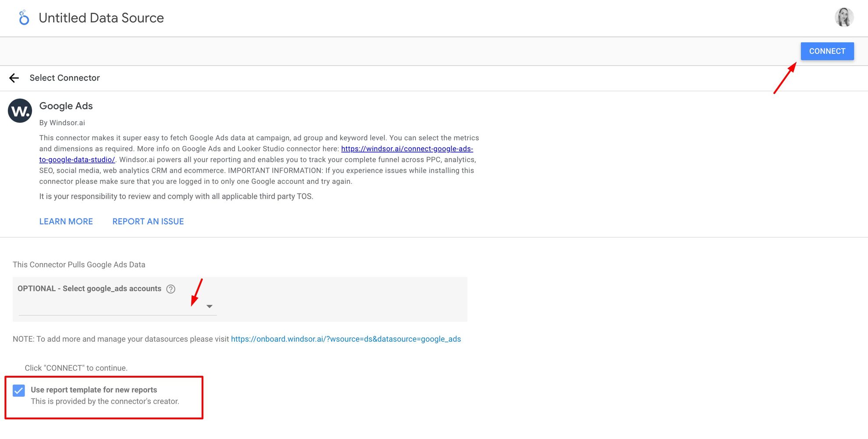
Task: Open the LEARN MORE link
Action: pos(66,221)
